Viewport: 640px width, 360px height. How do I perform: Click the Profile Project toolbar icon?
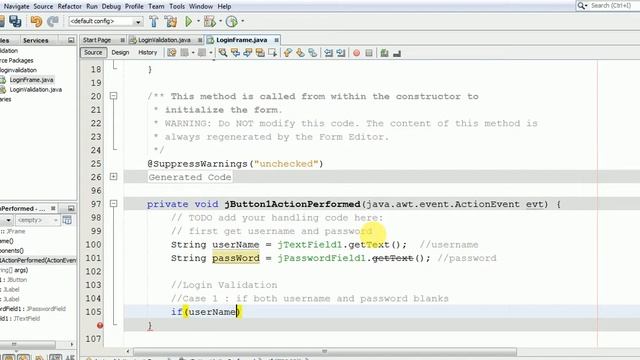tap(232, 21)
